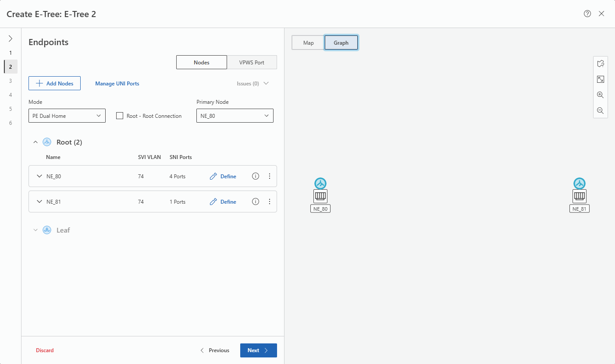Collapse the Root (2) section
The width and height of the screenshot is (615, 364).
36,142
